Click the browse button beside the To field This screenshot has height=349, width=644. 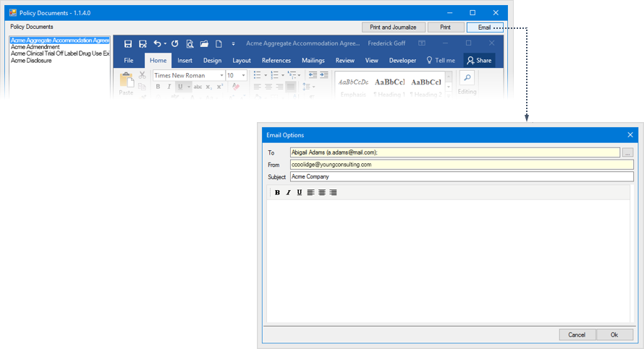pyautogui.click(x=627, y=152)
